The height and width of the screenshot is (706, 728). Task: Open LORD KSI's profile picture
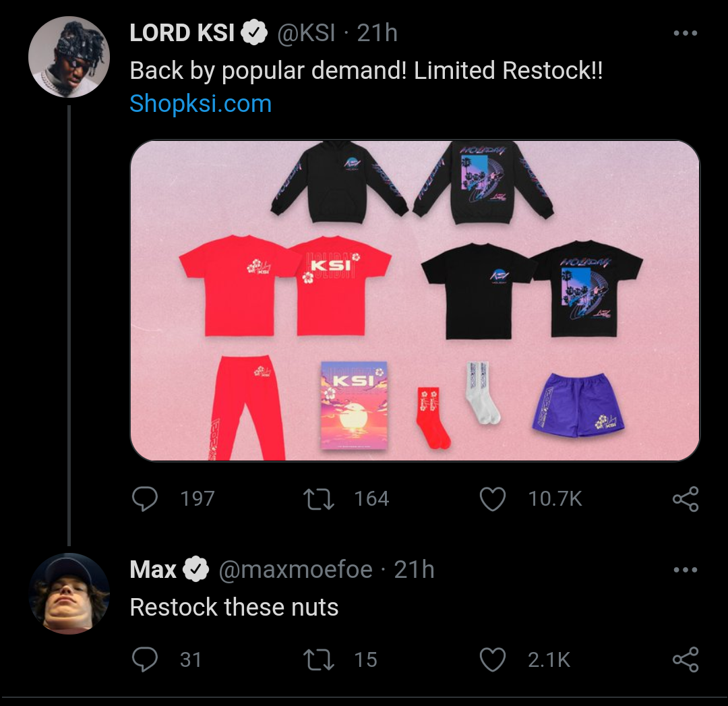[69, 57]
